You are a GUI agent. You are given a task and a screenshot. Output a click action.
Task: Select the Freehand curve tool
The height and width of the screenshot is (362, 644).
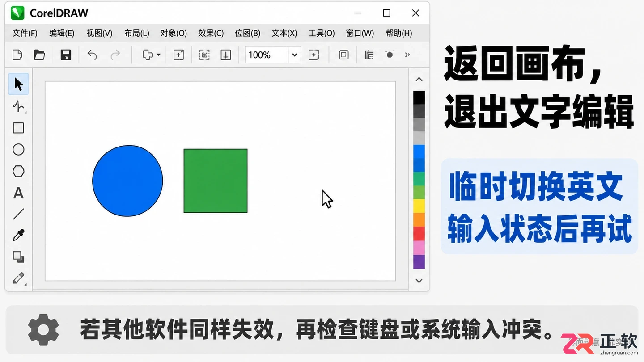(18, 106)
